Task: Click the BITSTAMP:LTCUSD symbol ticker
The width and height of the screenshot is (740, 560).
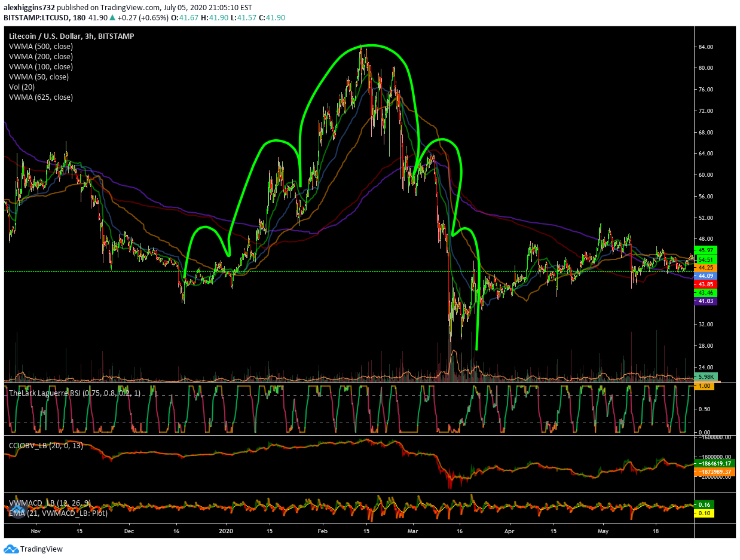Action: pos(35,18)
